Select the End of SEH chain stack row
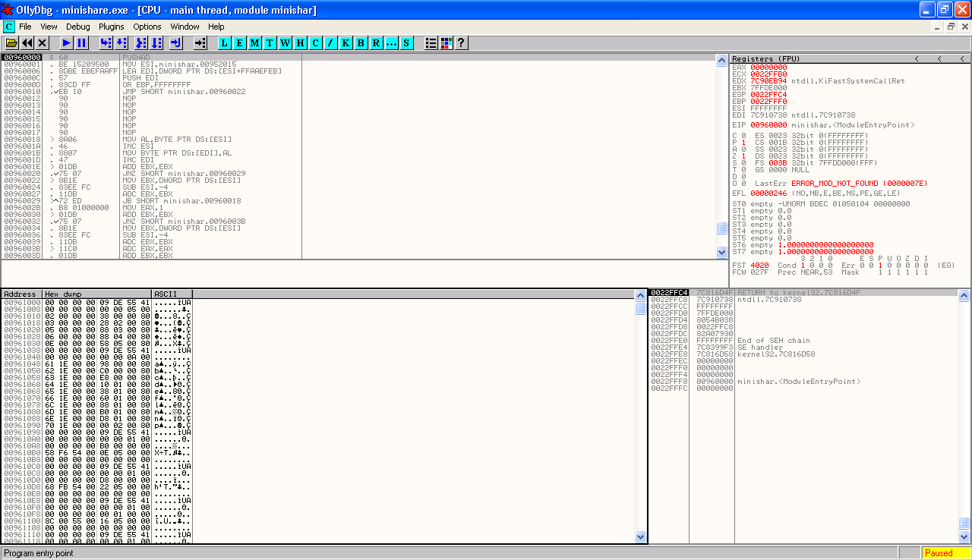 point(803,341)
